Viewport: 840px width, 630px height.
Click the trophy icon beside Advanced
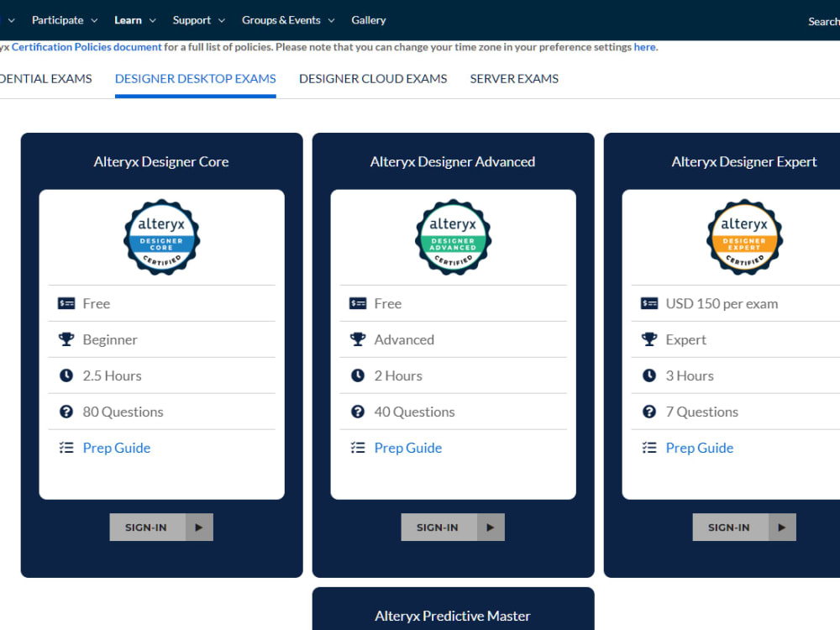(358, 339)
